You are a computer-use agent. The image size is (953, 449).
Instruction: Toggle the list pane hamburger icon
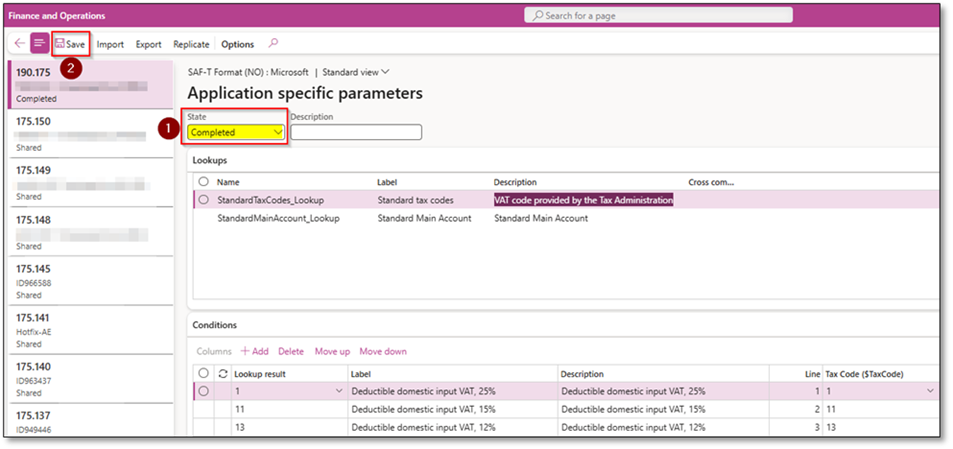point(40,44)
